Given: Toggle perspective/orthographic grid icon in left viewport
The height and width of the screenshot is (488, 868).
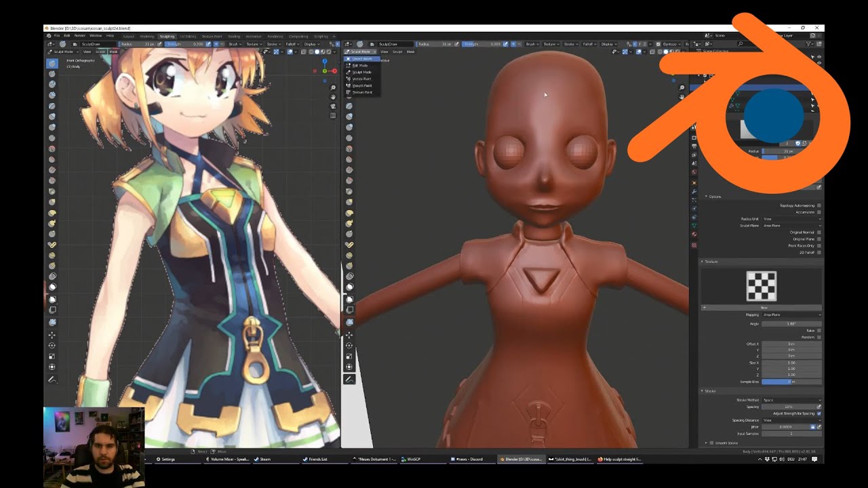Looking at the screenshot, I should pos(333,115).
